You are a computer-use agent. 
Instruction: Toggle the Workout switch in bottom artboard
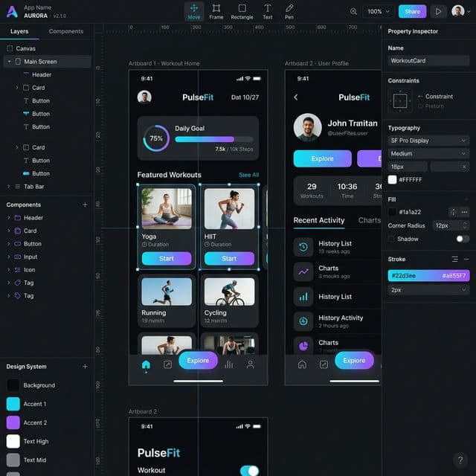pos(250,471)
